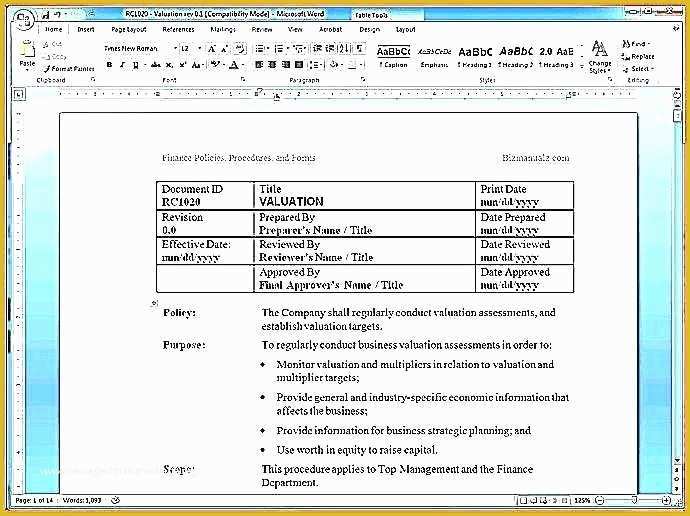Apply font color
Image resolution: width=690 pixels, height=516 pixels.
(x=234, y=65)
